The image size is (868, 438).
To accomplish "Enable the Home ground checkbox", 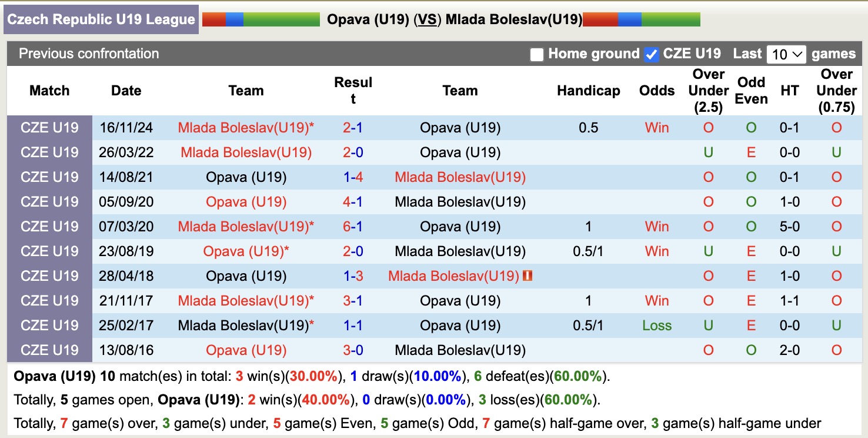I will pos(536,54).
